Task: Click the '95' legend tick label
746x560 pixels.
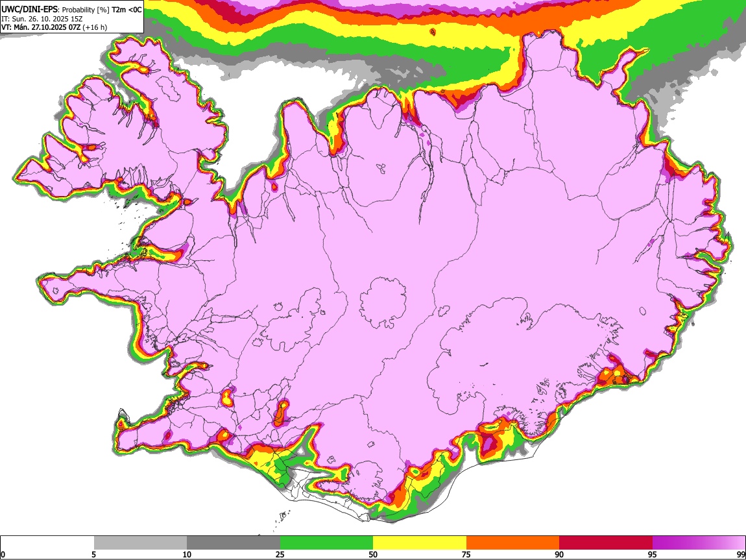Action: point(653,555)
